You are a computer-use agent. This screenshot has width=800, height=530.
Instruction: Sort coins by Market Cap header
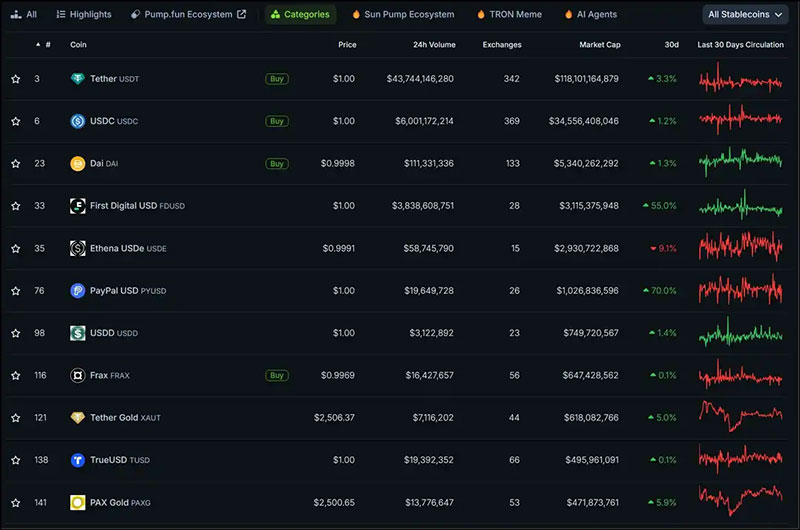click(599, 45)
